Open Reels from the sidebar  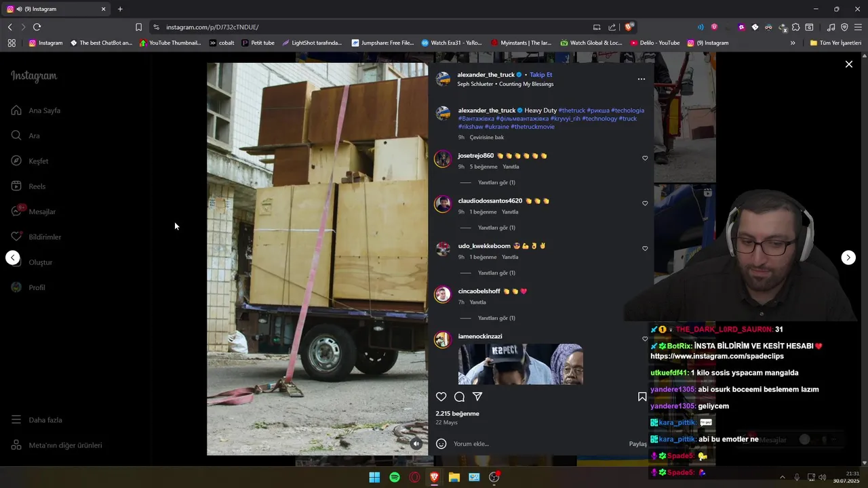pos(28,186)
